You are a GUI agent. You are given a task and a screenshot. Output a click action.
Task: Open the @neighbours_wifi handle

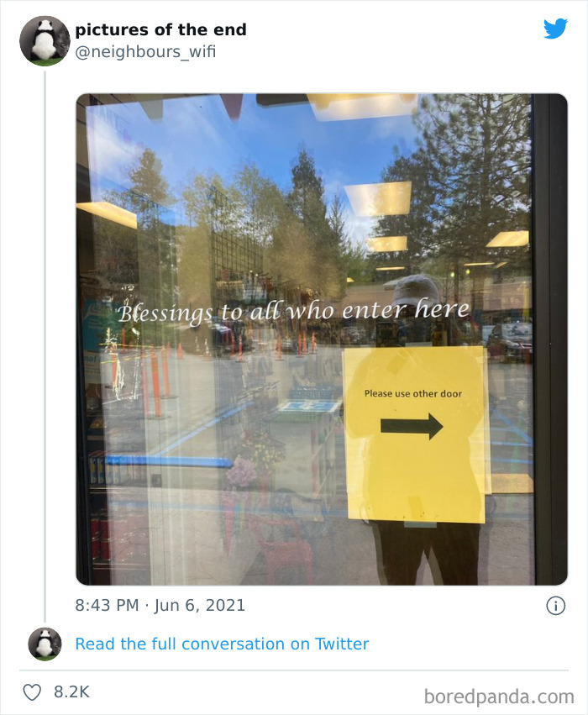(x=145, y=51)
